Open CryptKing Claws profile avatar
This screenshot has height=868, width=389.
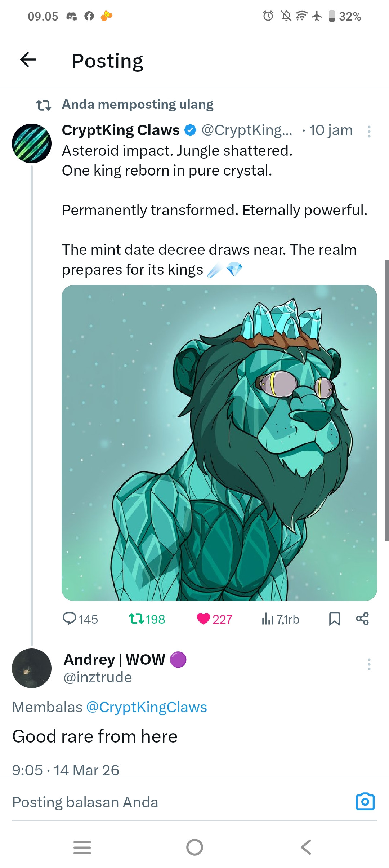point(32,143)
